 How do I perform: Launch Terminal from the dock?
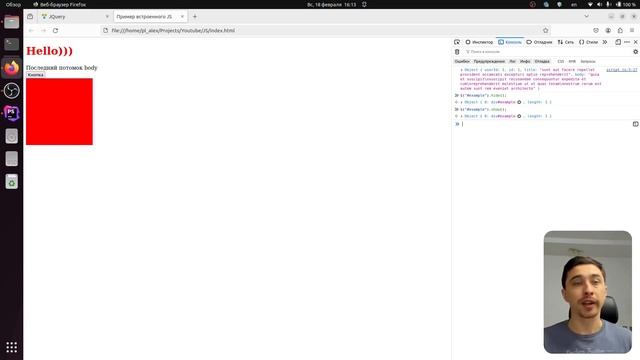(x=11, y=44)
